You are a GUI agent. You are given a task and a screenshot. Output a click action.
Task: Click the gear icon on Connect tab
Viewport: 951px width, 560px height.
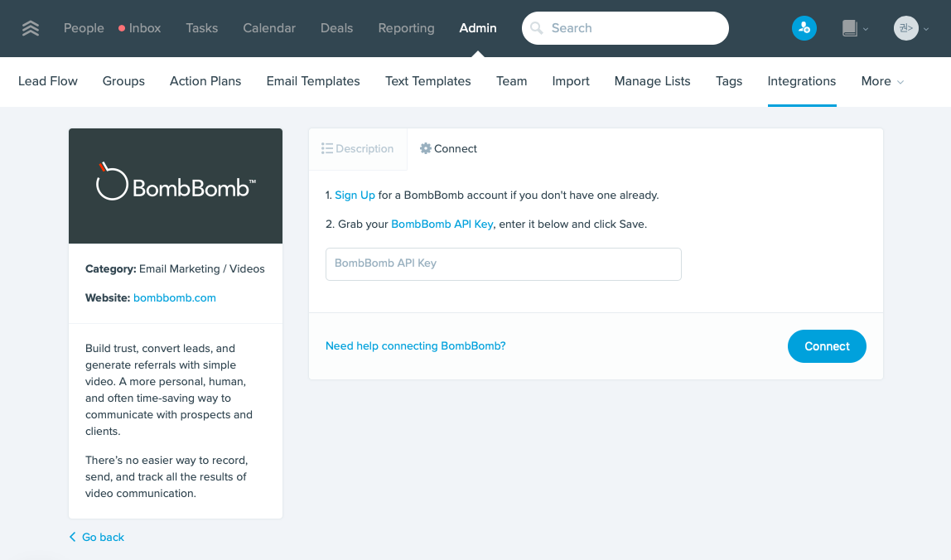click(x=426, y=148)
